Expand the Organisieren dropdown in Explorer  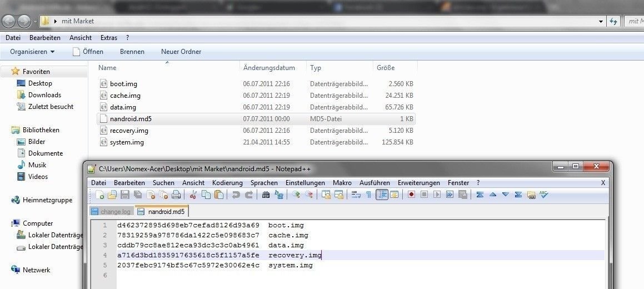coord(32,52)
